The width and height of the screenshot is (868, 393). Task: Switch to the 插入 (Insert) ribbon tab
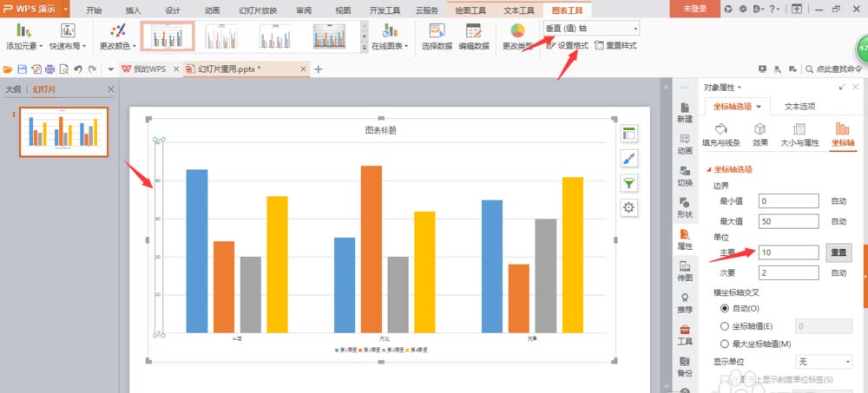pyautogui.click(x=134, y=10)
